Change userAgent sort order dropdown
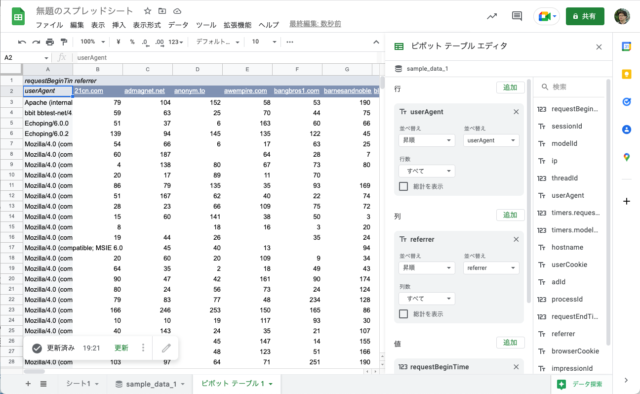 427,140
